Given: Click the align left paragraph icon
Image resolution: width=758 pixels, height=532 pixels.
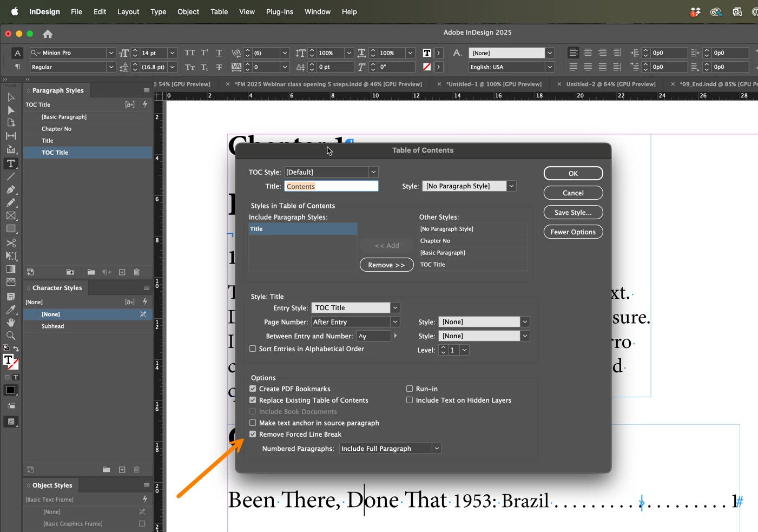Looking at the screenshot, I should [x=574, y=52].
